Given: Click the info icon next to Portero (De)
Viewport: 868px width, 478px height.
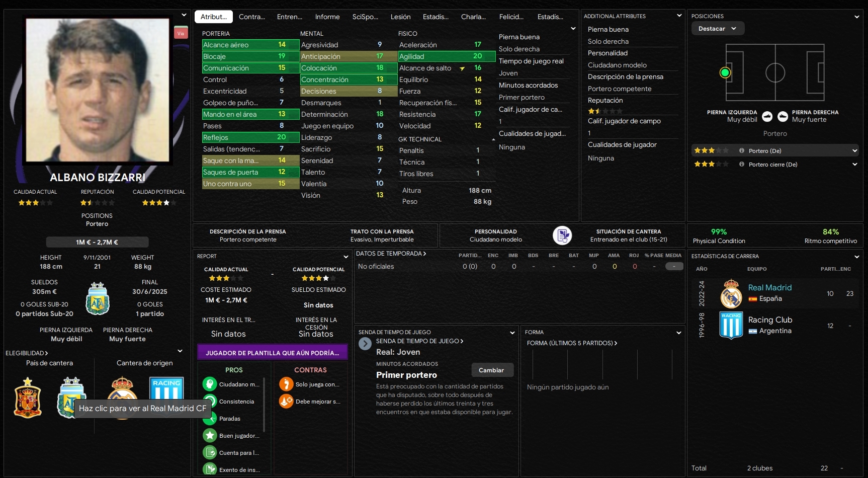Looking at the screenshot, I should pyautogui.click(x=742, y=150).
